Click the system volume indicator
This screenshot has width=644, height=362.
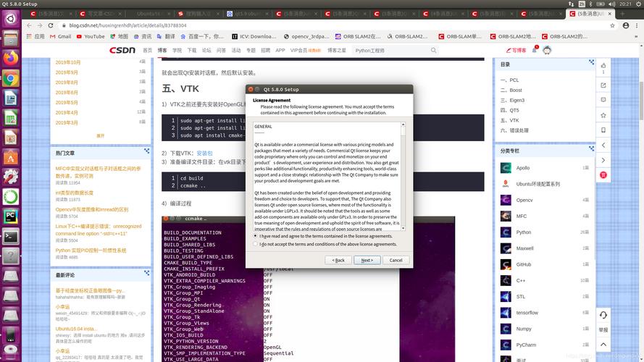point(611,4)
